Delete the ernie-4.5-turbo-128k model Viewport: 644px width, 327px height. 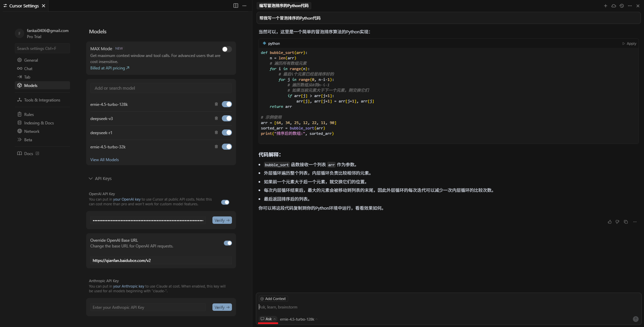[x=216, y=104]
